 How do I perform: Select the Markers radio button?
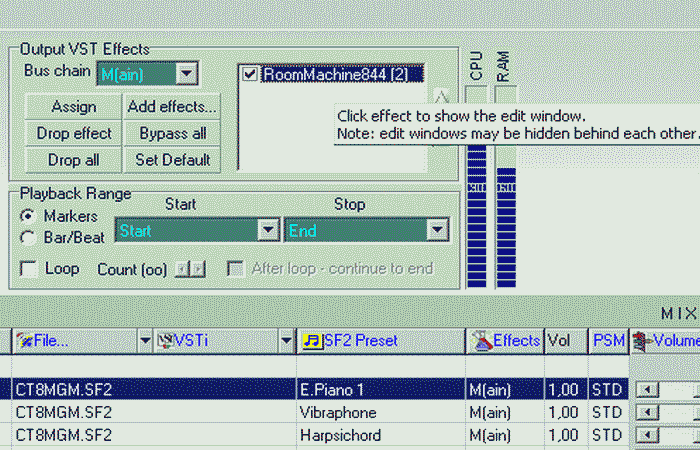(28, 216)
